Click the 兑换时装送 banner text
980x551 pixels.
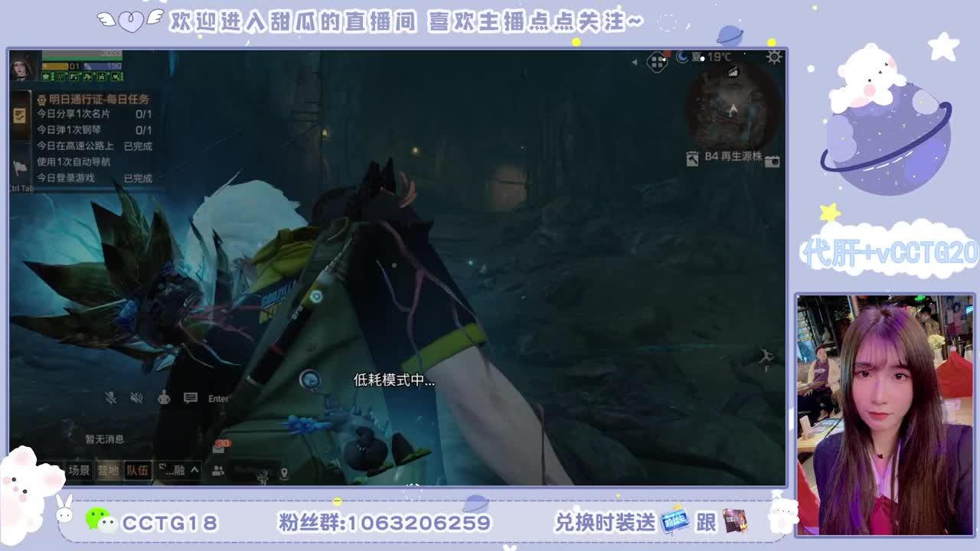[604, 523]
